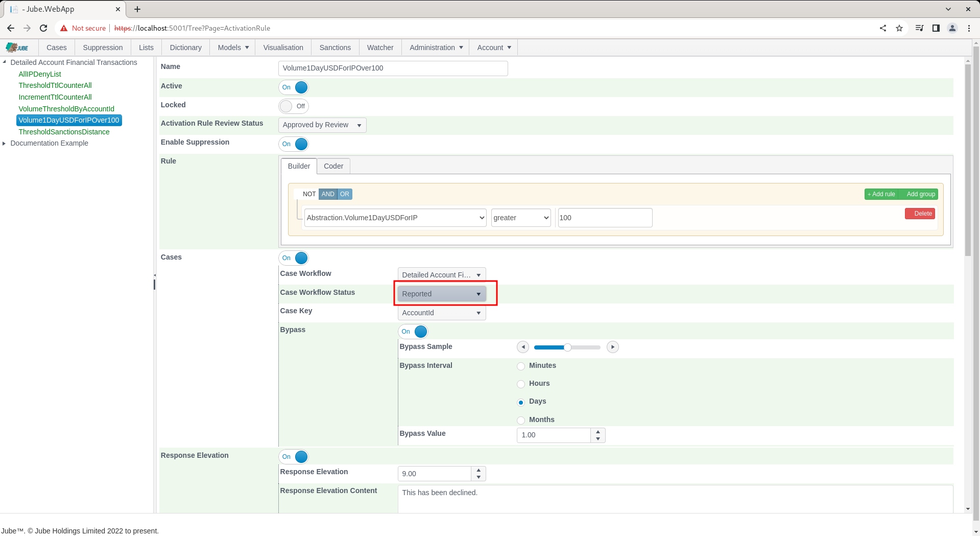The image size is (980, 536).
Task: Open a new browser tab
Action: (137, 9)
